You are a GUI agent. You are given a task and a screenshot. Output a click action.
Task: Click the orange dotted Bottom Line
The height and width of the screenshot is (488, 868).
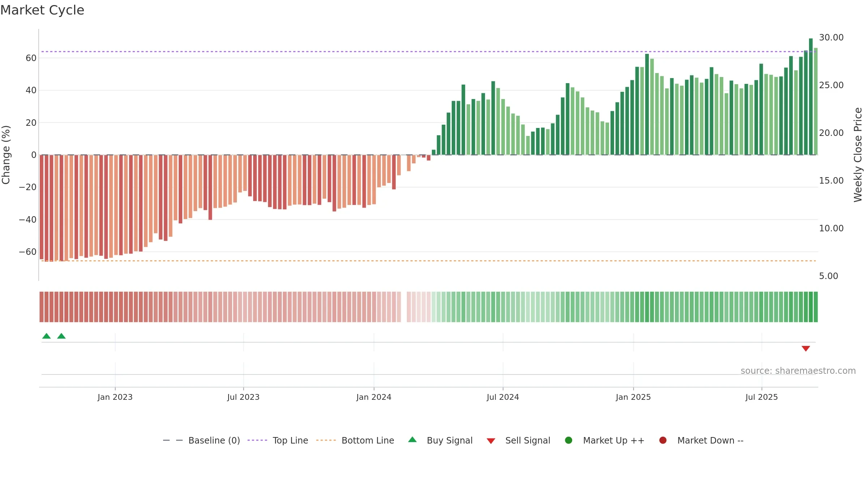(x=429, y=261)
